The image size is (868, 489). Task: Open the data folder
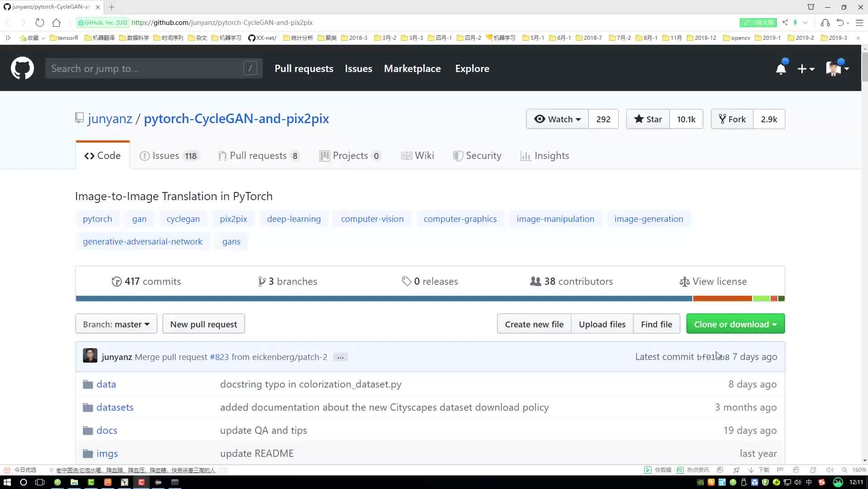tap(106, 384)
